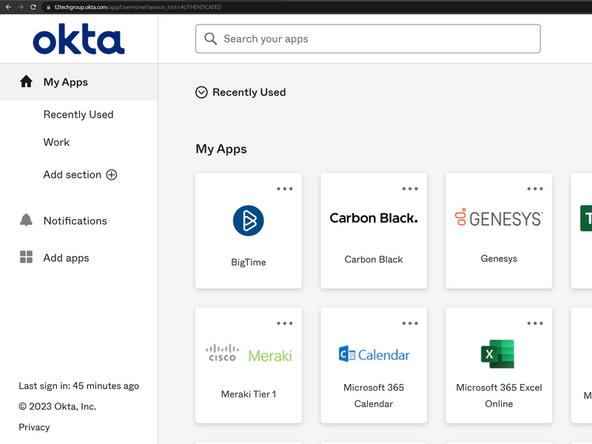Click the Notifications bell icon
Viewport: 592px width, 444px height.
click(26, 220)
